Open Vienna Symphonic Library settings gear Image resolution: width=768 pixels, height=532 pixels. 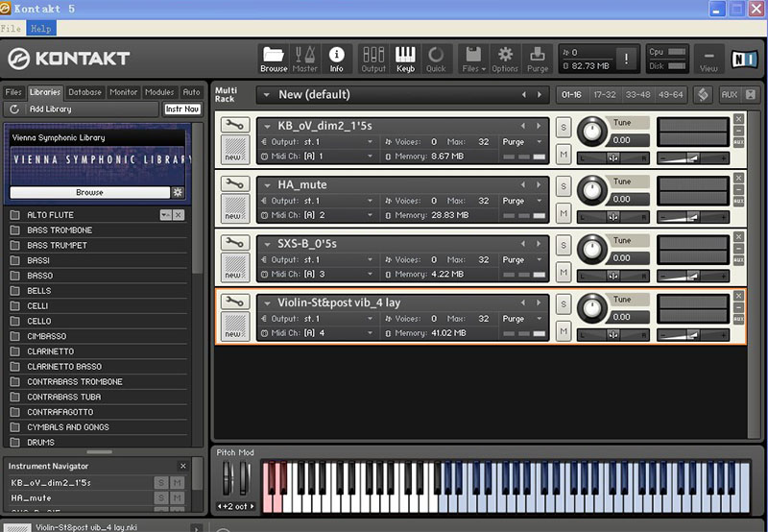178,192
